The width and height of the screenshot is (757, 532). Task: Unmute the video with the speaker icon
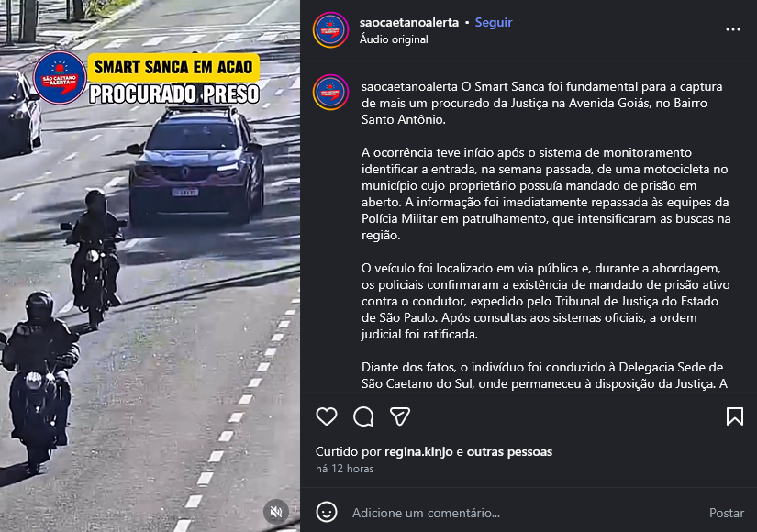pyautogui.click(x=276, y=512)
